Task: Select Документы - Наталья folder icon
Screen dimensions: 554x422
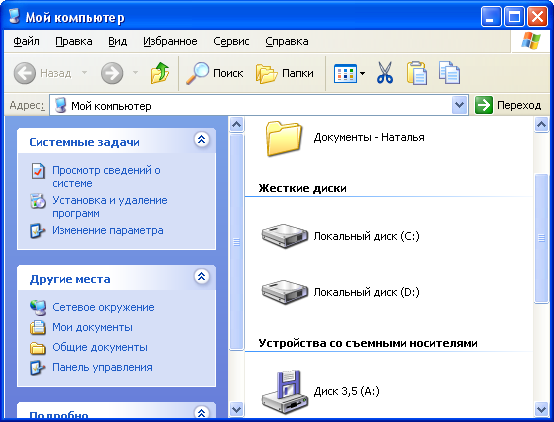Action: [284, 138]
